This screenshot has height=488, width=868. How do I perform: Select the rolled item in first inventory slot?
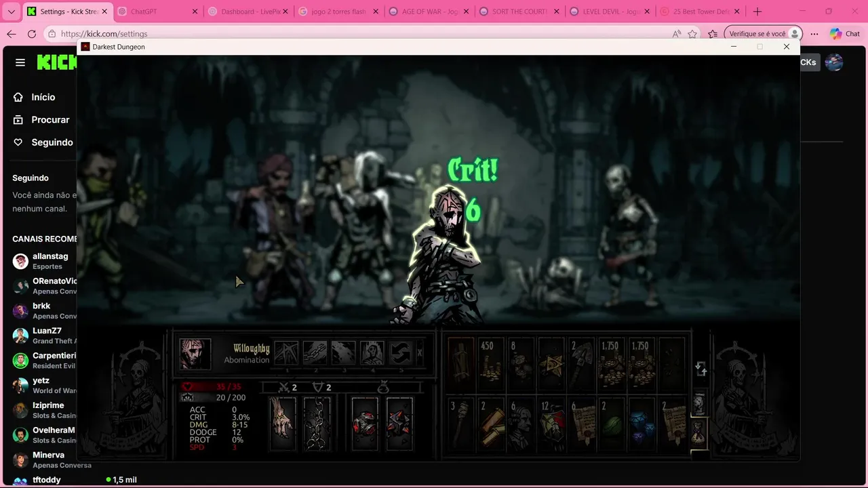[461, 365]
